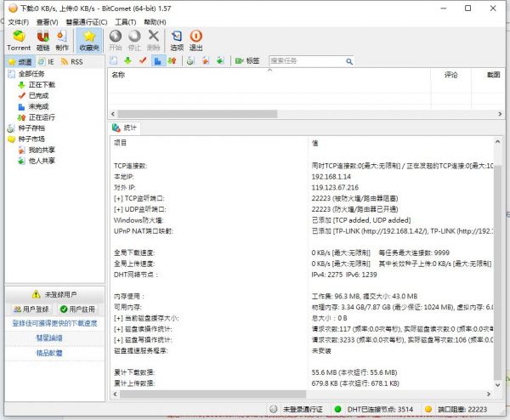This screenshot has width=510, height=420.
Task: Click the statistics panel horizontal scrollbar thumb
Action: point(212,394)
